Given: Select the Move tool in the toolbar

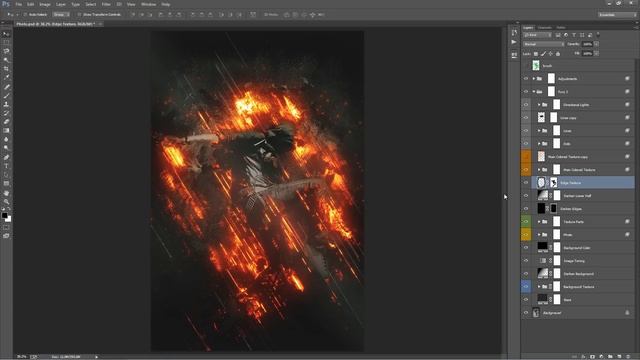Looking at the screenshot, I should (x=6, y=34).
